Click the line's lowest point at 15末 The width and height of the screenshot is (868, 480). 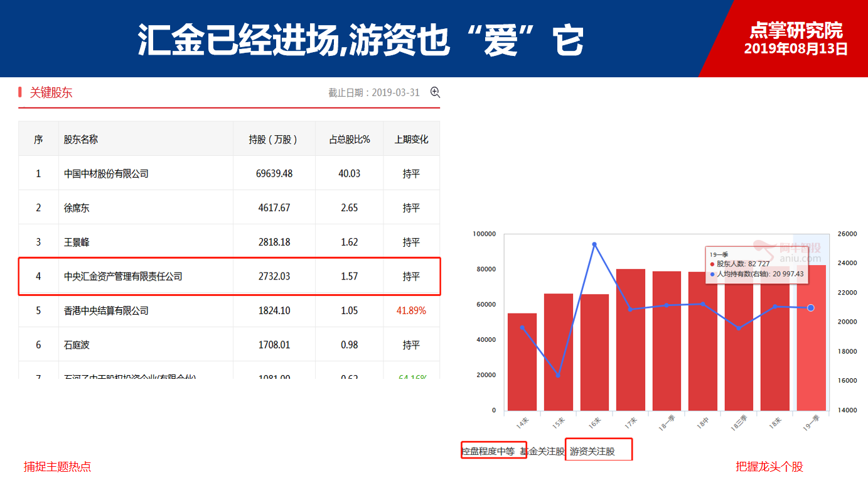[558, 376]
